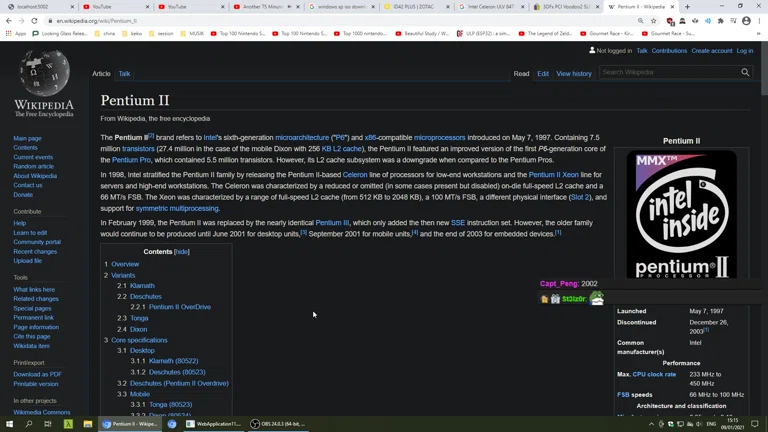
Task: Open a new tab with the plus button
Action: 687,7
